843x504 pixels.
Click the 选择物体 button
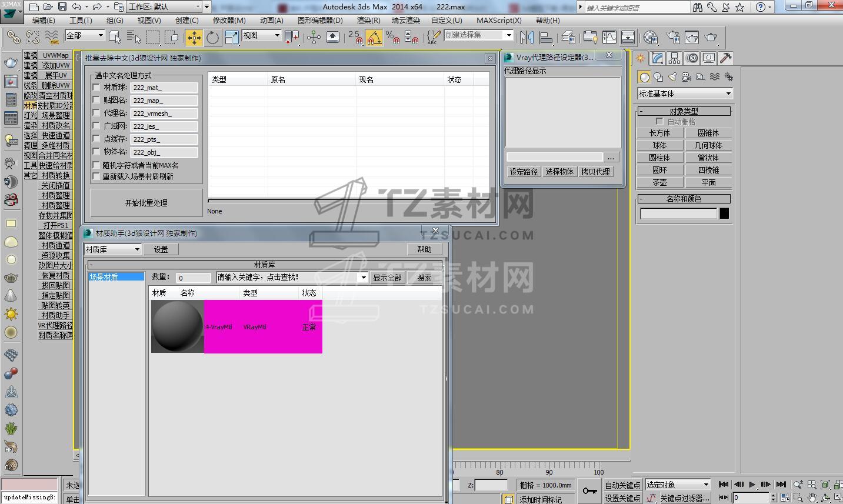(x=559, y=172)
